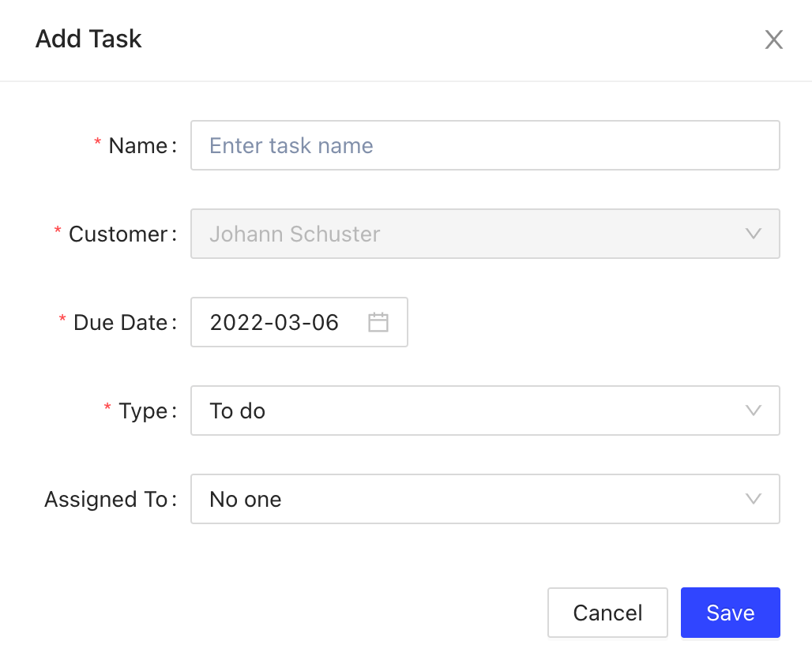The image size is (812, 671).
Task: Click the Assigned To chevron arrow
Action: tap(753, 499)
